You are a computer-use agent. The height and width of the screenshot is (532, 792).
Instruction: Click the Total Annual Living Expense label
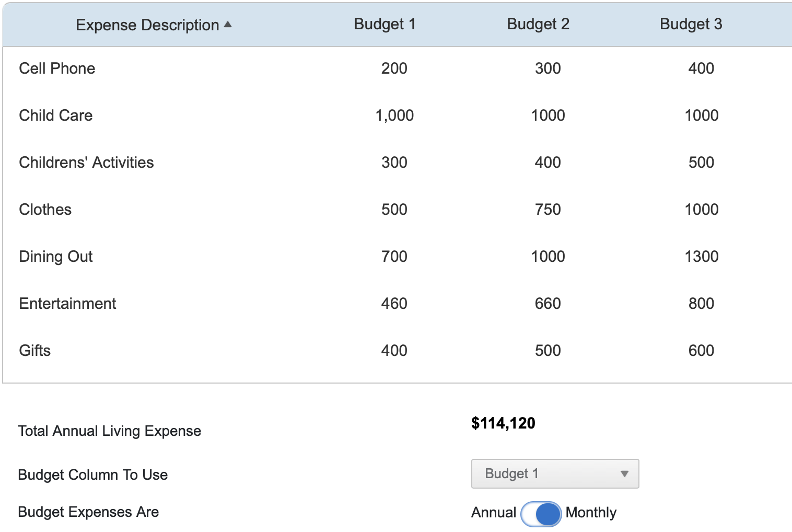click(x=109, y=431)
